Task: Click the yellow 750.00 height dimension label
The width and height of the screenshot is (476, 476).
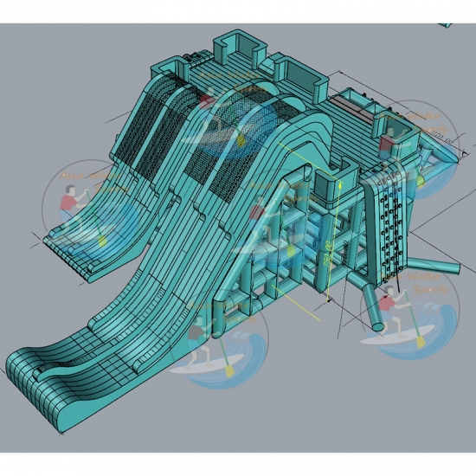Action: (x=327, y=254)
